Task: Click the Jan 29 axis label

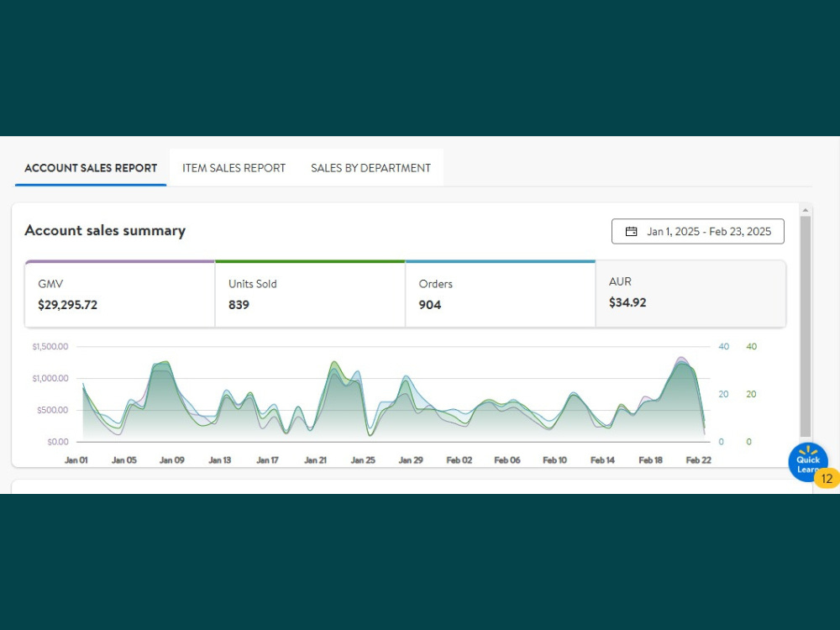Action: (411, 460)
